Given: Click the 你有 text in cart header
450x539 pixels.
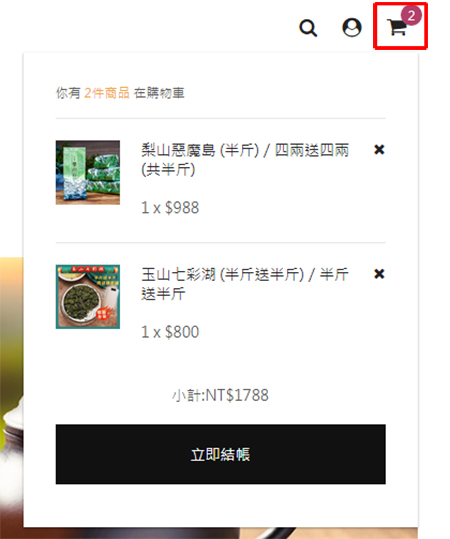Looking at the screenshot, I should 68,93.
